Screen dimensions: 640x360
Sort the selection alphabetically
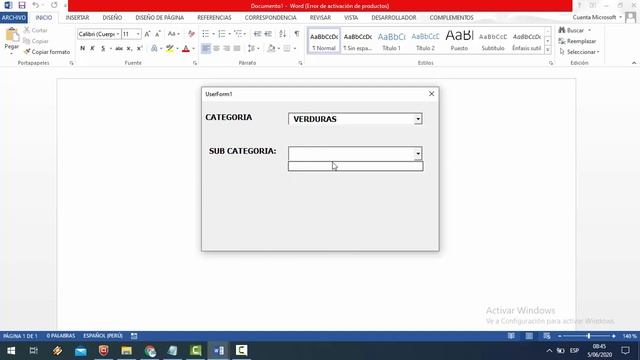tap(282, 34)
